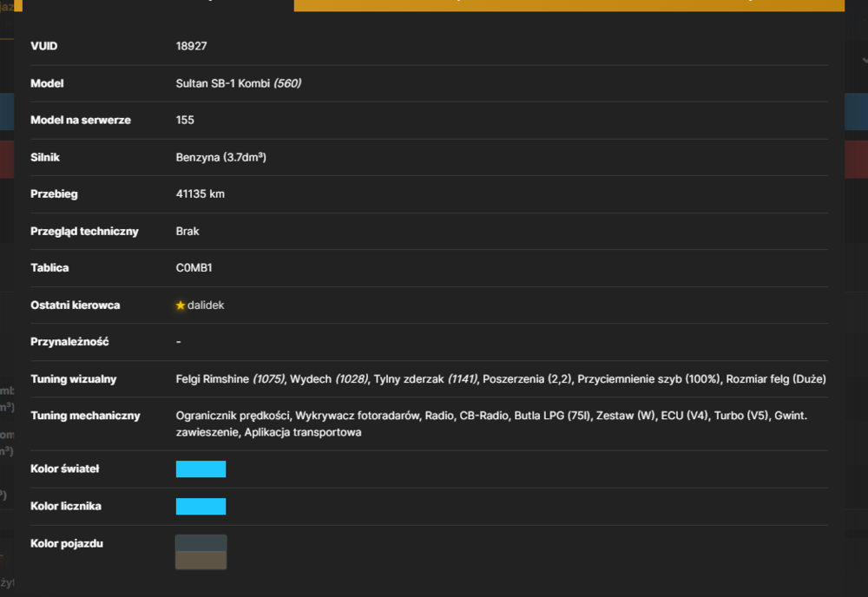
Task: Click the ECU (V4) entry
Action: pyautogui.click(x=685, y=416)
